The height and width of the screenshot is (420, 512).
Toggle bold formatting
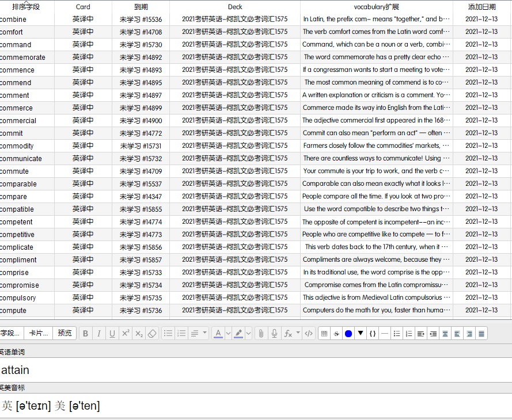86,333
